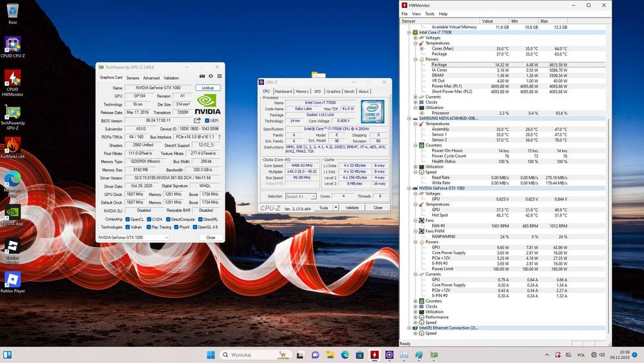Collapse the Fans PWM node
This screenshot has height=363, width=644.
click(415, 231)
